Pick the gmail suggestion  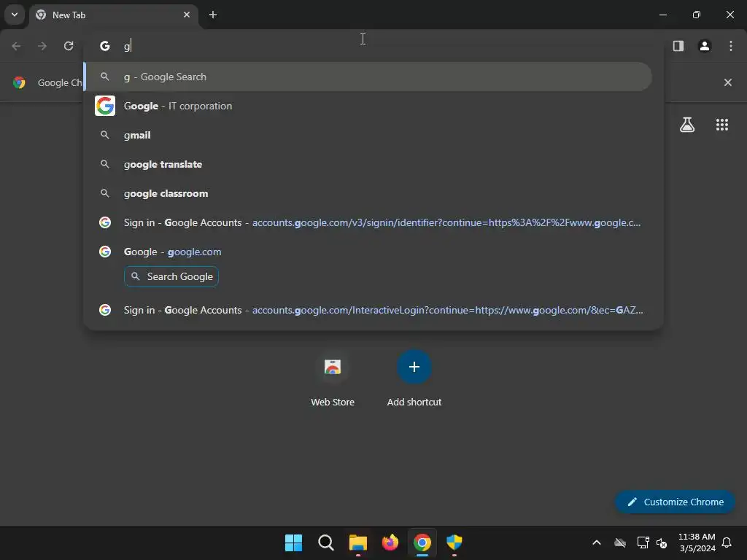(x=368, y=135)
